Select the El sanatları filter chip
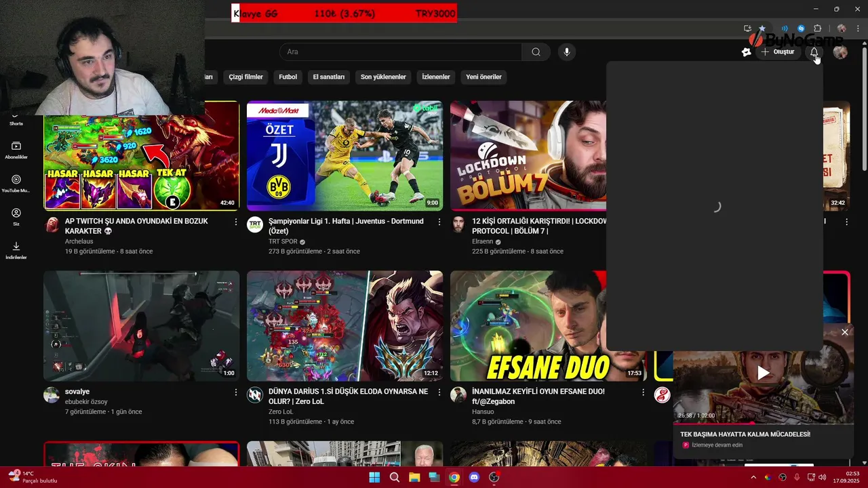 click(x=328, y=77)
